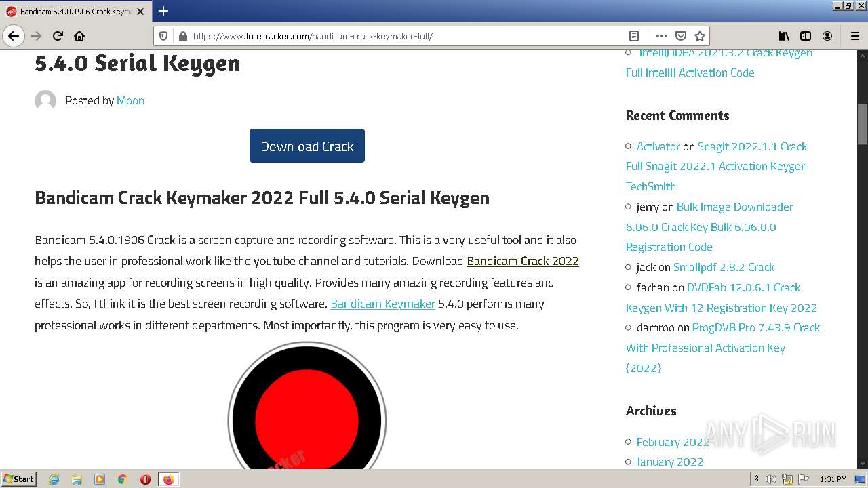
Task: Open Opera browser from taskbar
Action: click(145, 479)
